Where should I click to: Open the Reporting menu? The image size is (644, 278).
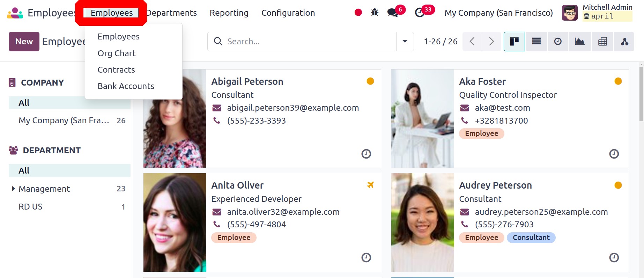coord(229,13)
